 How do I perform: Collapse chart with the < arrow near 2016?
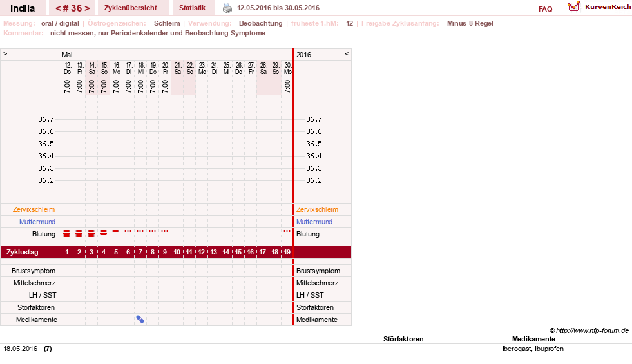tap(347, 53)
